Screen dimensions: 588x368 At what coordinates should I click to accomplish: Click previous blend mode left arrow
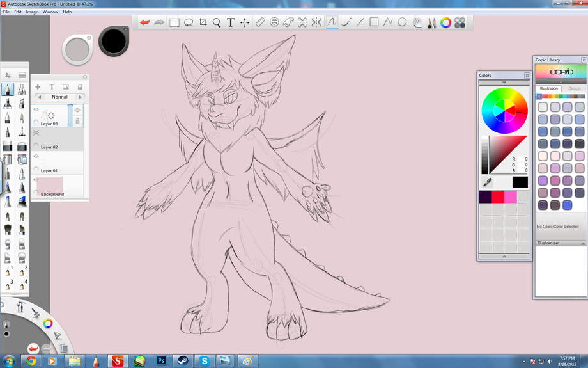pos(40,97)
